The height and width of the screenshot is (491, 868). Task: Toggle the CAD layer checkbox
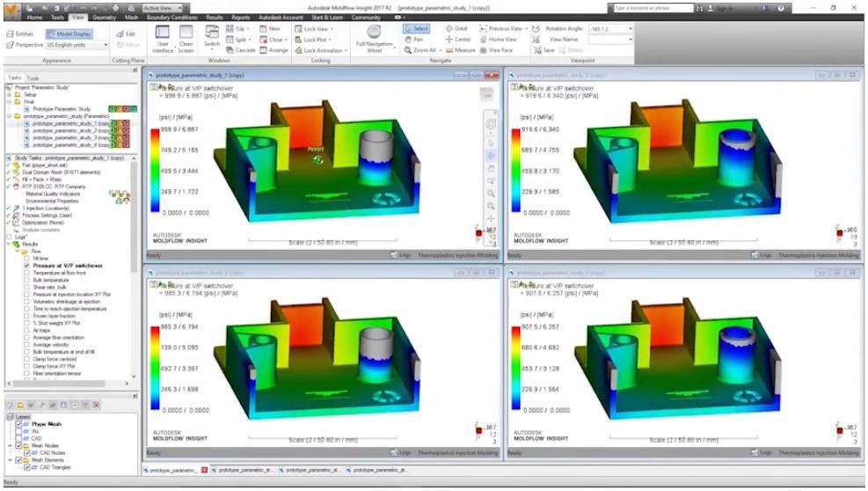(18, 438)
